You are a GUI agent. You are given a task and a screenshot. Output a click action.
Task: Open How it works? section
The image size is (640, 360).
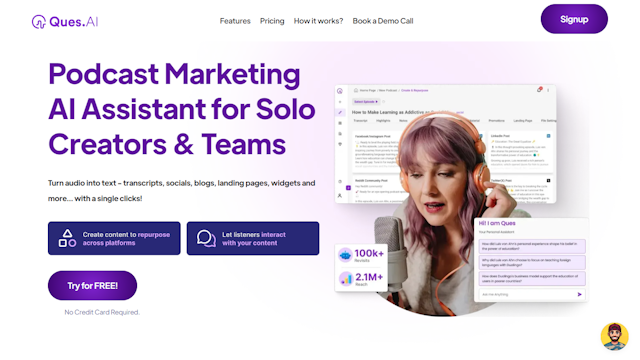click(x=318, y=21)
